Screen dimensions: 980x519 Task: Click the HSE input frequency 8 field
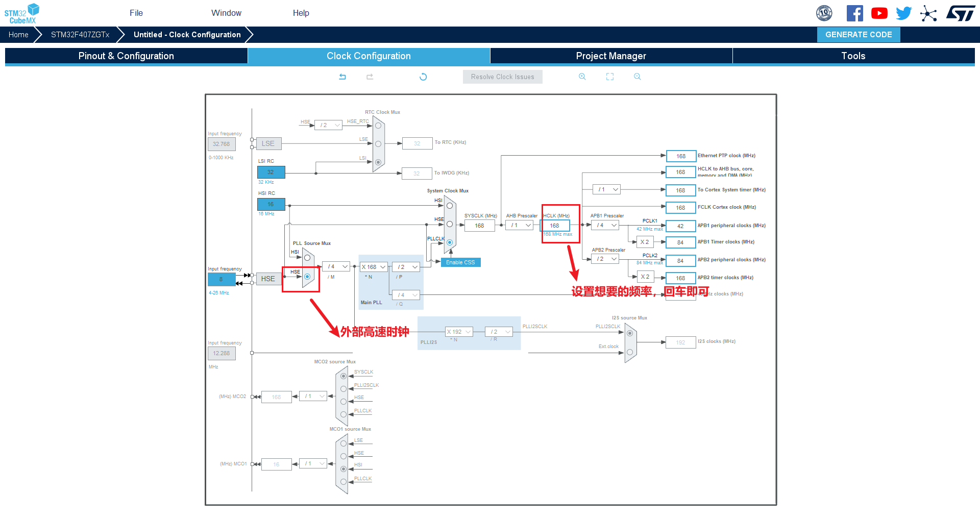tap(222, 279)
